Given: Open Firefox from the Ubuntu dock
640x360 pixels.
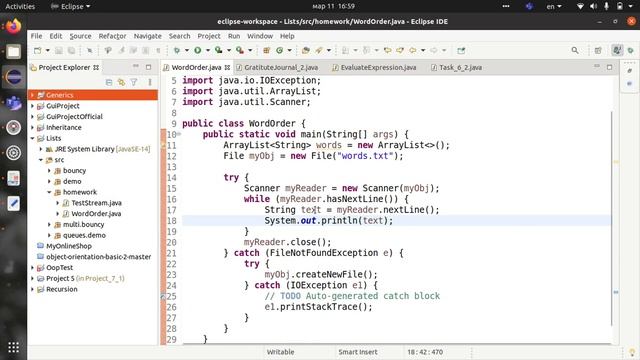Looking at the screenshot, I should tap(13, 27).
